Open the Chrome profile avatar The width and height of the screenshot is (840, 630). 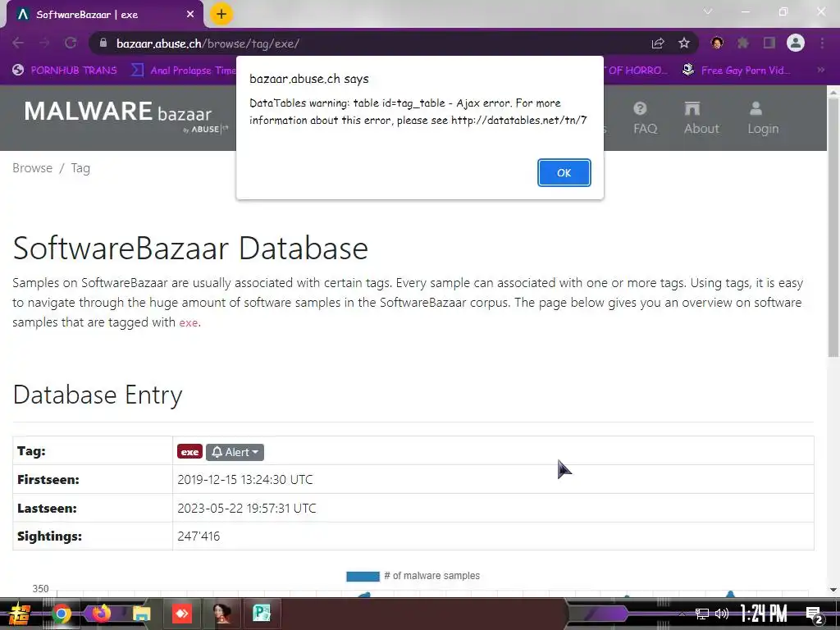point(796,43)
